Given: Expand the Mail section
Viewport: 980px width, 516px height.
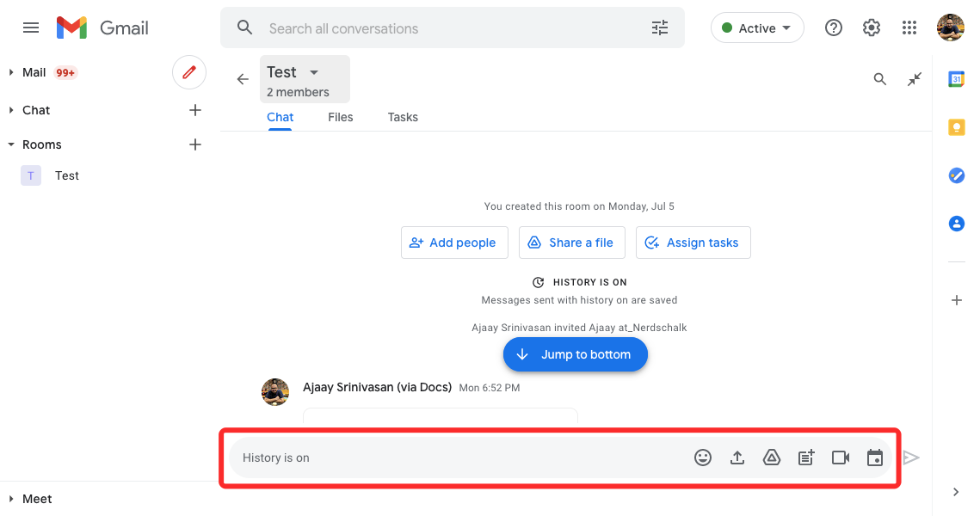Looking at the screenshot, I should click(11, 72).
